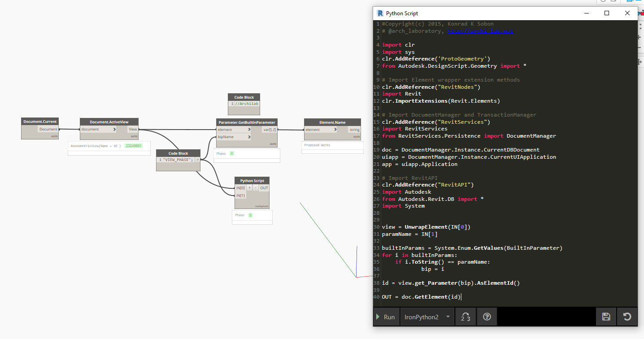The height and width of the screenshot is (339, 644).
Task: Open the IronPython2 engine dropdown
Action: tap(427, 317)
